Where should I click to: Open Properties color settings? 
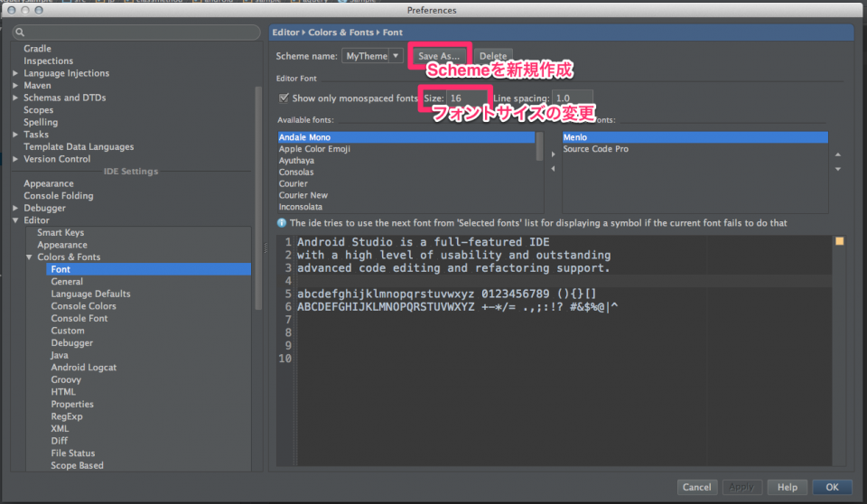72,404
